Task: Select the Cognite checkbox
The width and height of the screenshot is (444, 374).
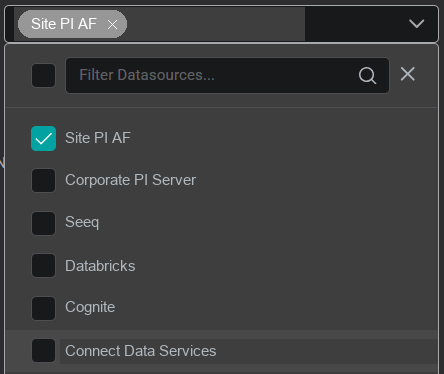Action: click(43, 308)
